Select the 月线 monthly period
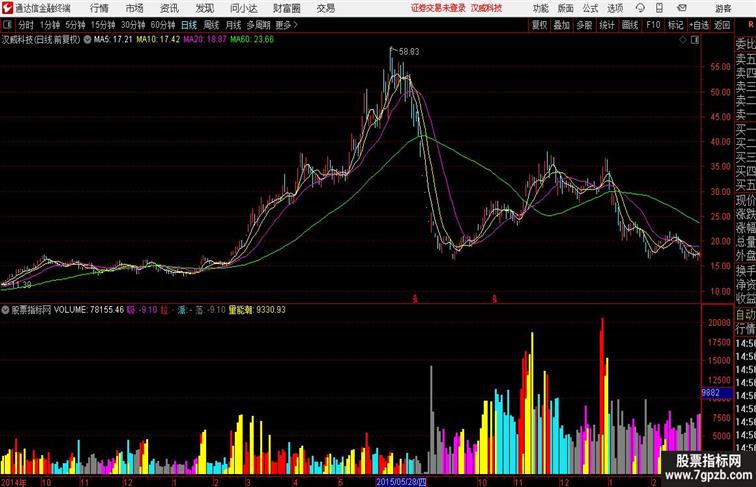The width and height of the screenshot is (756, 487). tap(233, 25)
